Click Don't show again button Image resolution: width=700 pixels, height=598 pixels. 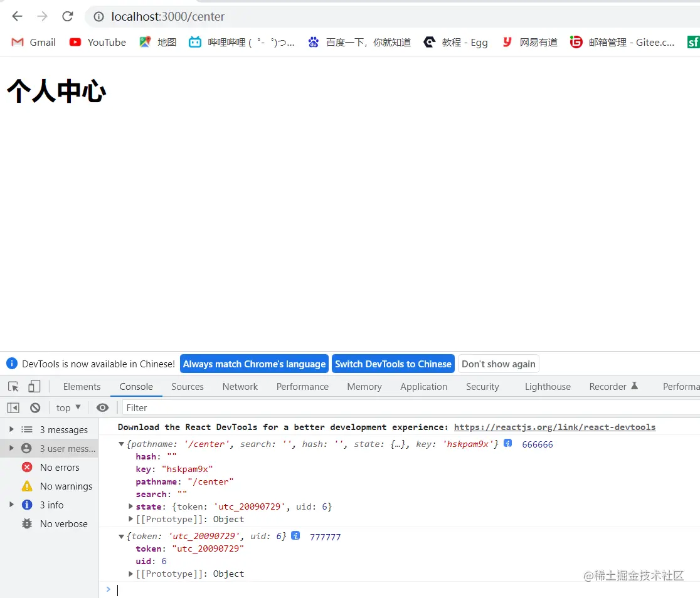point(498,364)
